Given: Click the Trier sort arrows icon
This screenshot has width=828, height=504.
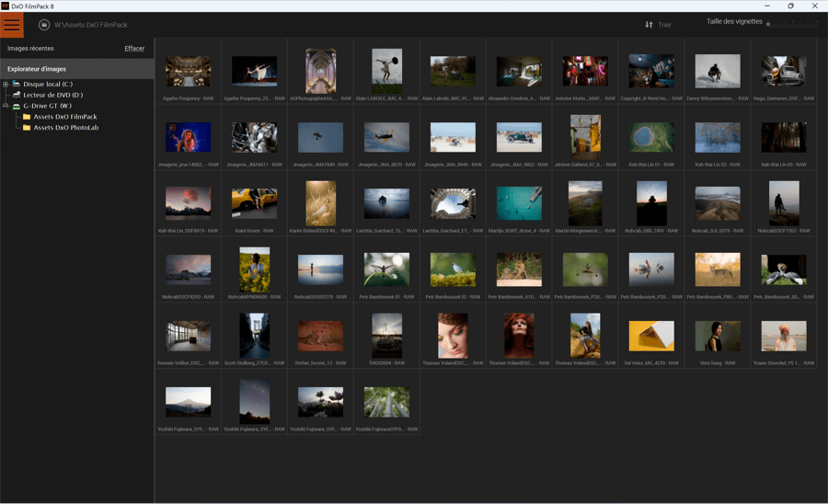Looking at the screenshot, I should pyautogui.click(x=649, y=25).
